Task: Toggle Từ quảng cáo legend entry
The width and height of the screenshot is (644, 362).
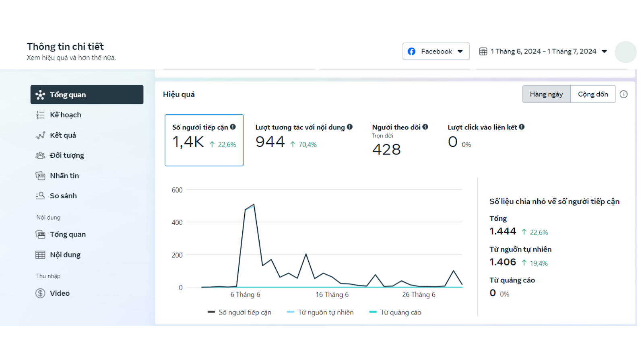Action: [x=395, y=312]
